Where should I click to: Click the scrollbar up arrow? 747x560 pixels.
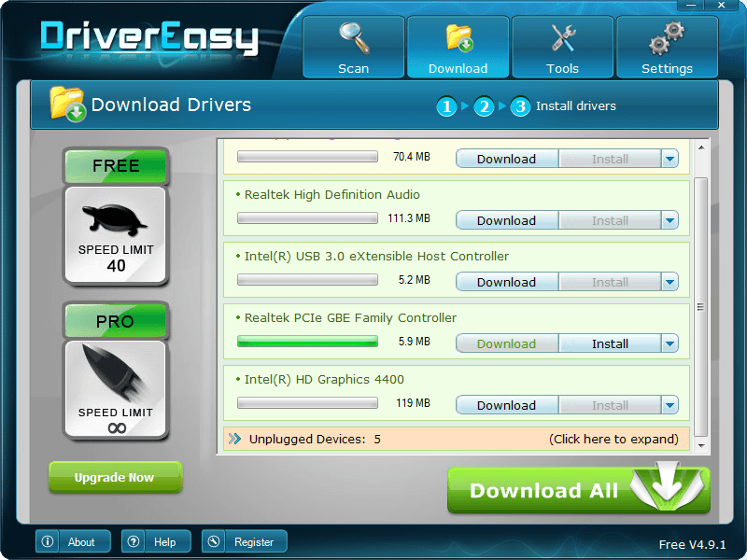pos(701,147)
